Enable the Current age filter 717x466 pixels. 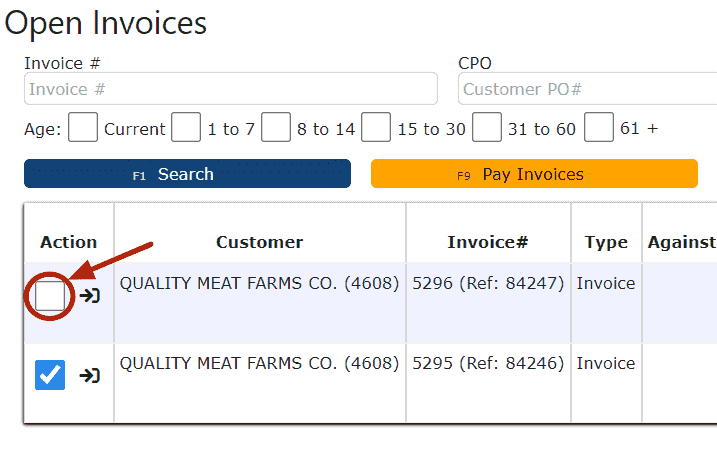click(x=83, y=128)
